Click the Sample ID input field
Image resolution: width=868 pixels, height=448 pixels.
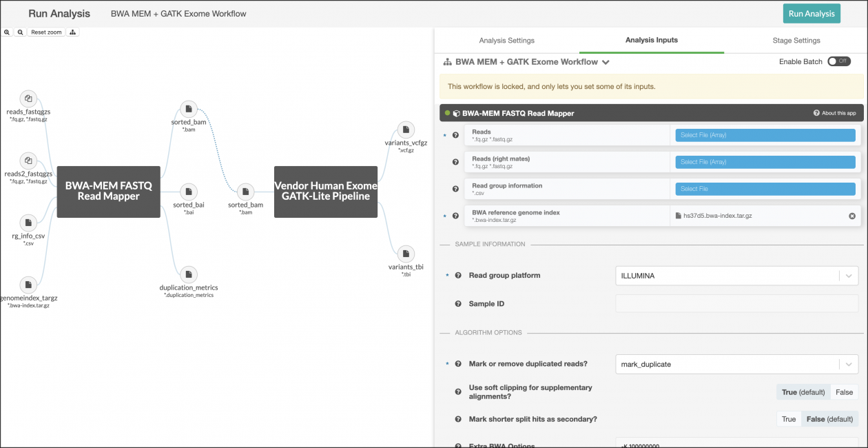click(x=736, y=303)
